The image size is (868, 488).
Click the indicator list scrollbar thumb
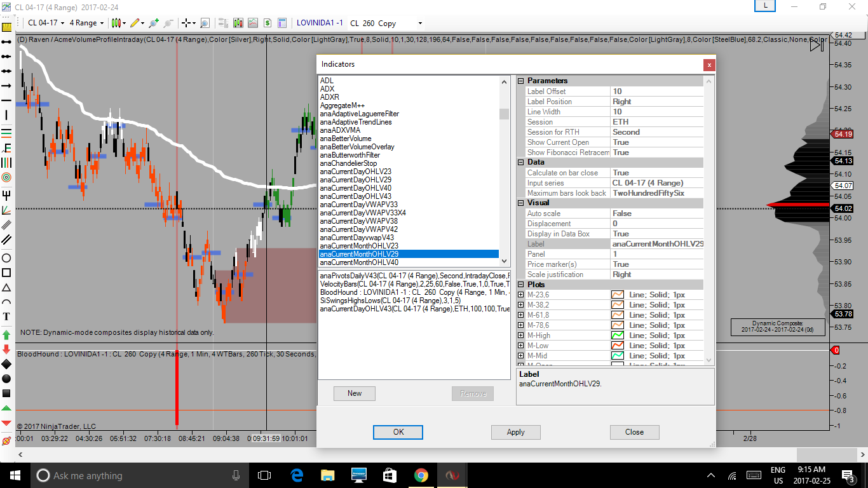pos(505,114)
